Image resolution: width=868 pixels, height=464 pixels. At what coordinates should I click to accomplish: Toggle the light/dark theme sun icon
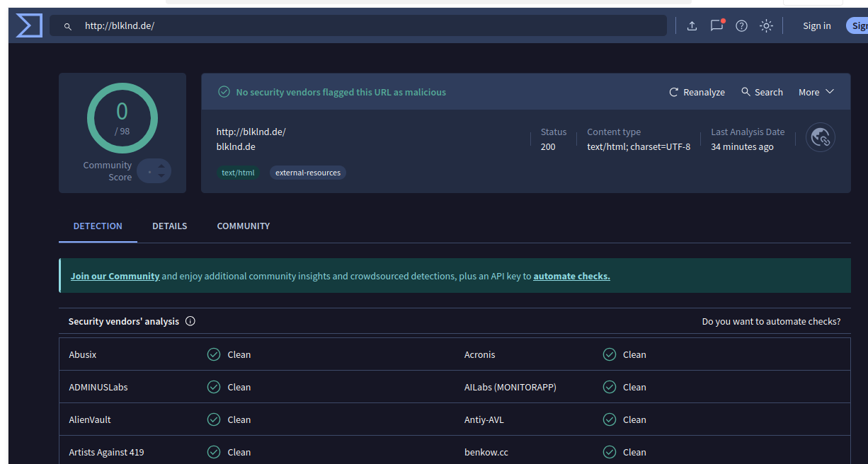pos(766,26)
